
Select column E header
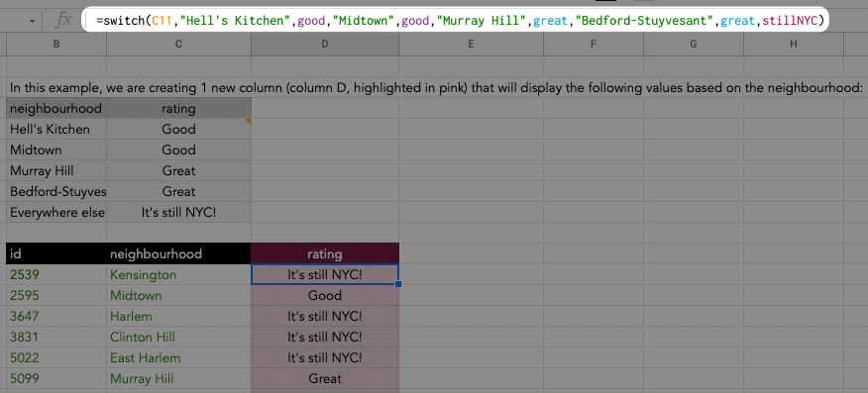click(x=471, y=45)
